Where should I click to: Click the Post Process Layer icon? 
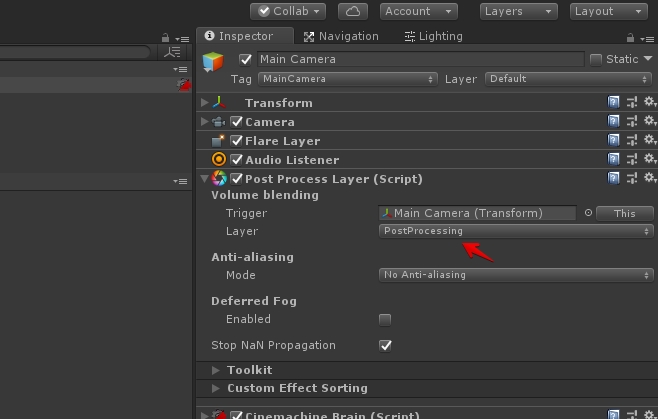[x=219, y=178]
